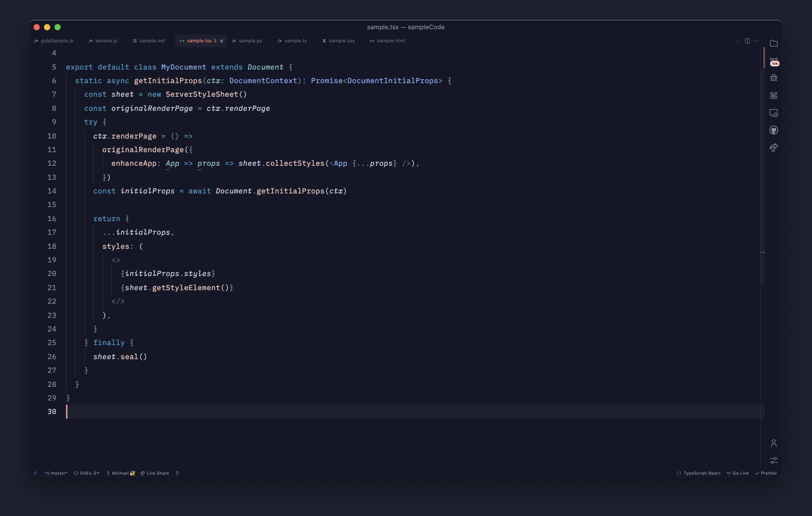812x516 pixels.
Task: Open Source Control with 10K badge
Action: pyautogui.click(x=774, y=61)
